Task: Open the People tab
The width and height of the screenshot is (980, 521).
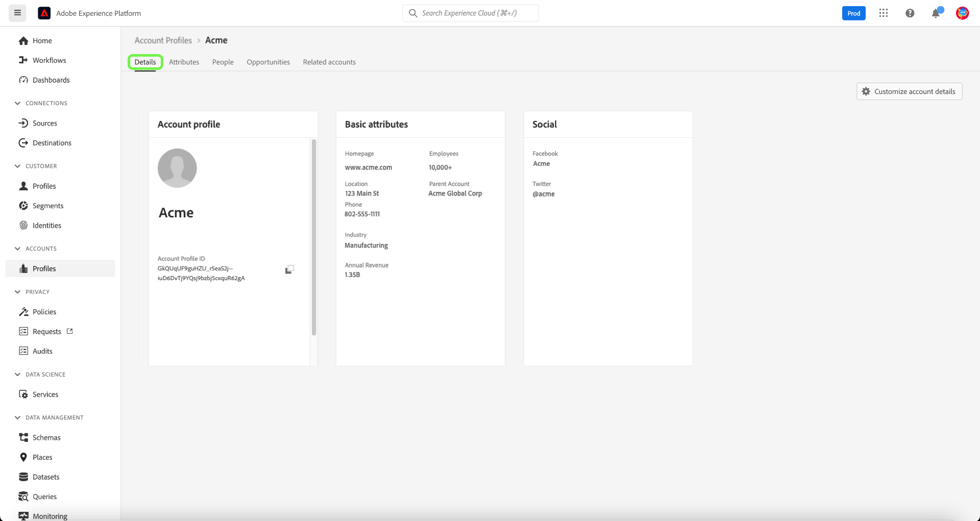Action: 223,62
